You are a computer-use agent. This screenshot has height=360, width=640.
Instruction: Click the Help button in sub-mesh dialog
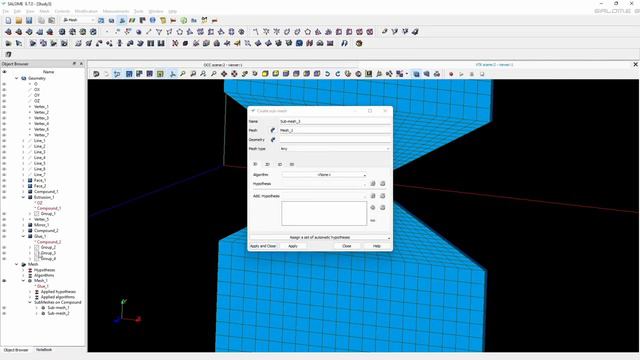(377, 246)
